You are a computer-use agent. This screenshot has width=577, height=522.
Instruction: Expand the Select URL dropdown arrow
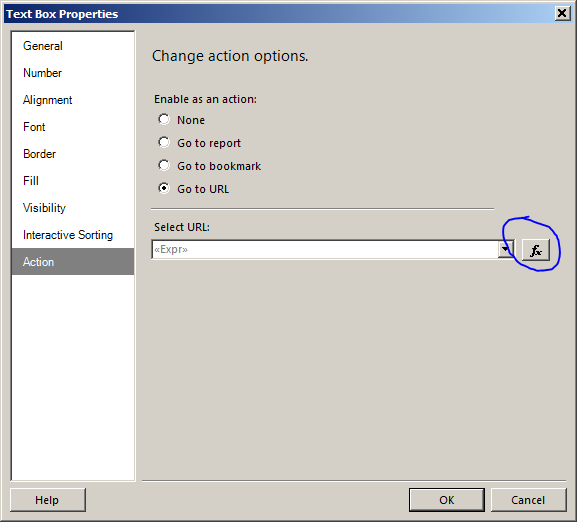(505, 250)
